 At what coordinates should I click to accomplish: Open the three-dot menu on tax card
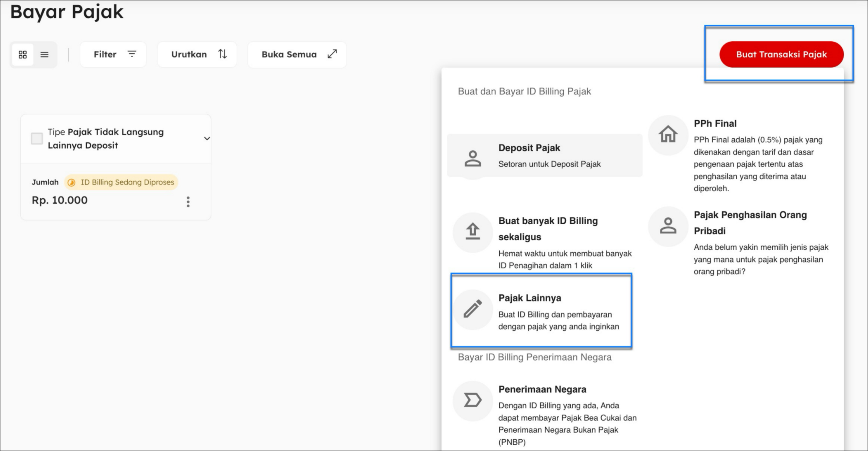click(x=188, y=202)
